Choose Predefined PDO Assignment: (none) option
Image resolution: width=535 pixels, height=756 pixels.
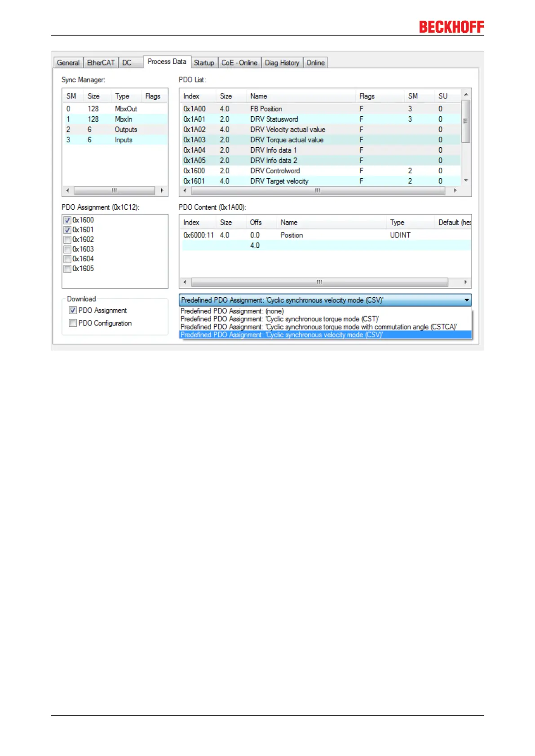click(325, 311)
